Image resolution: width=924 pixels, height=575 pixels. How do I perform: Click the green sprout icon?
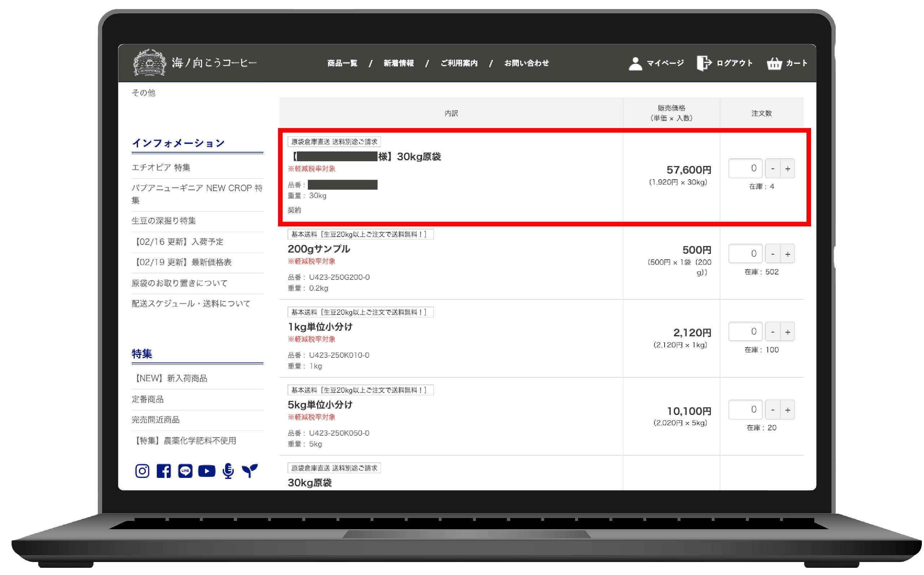[250, 471]
